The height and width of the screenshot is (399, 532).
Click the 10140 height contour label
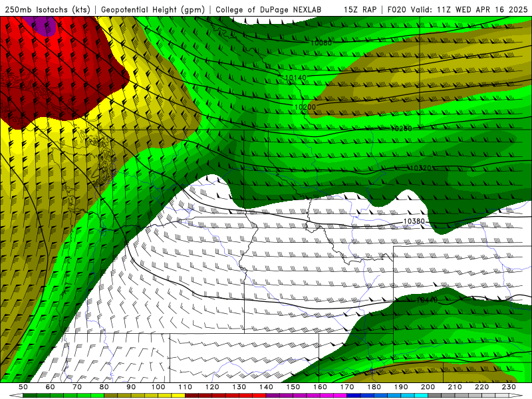(296, 78)
